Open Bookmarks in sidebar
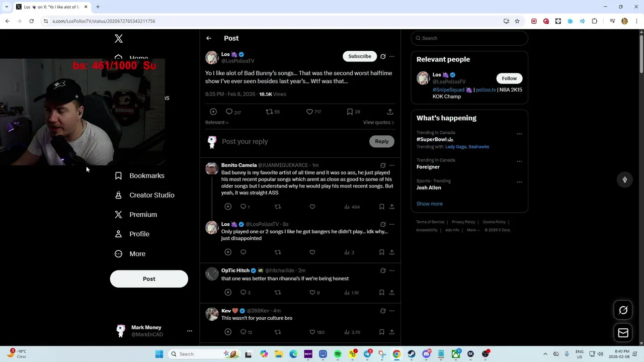Image resolution: width=644 pixels, height=362 pixels. [x=140, y=175]
